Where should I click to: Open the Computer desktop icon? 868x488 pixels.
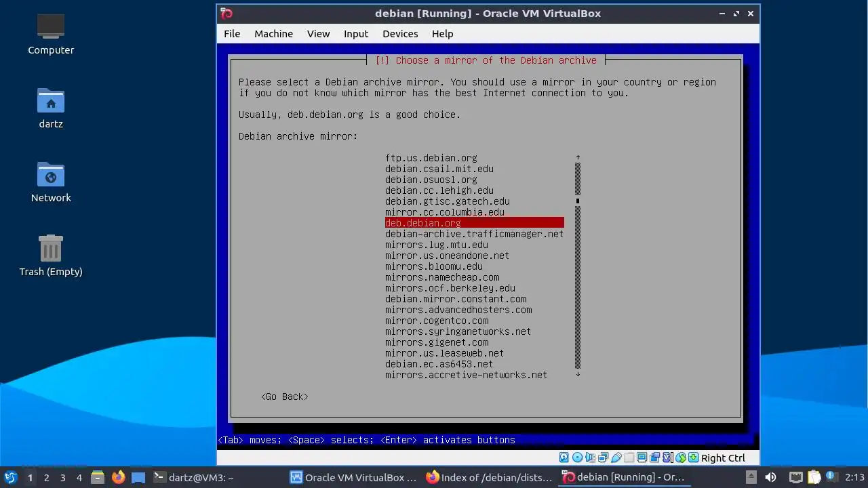51,35
